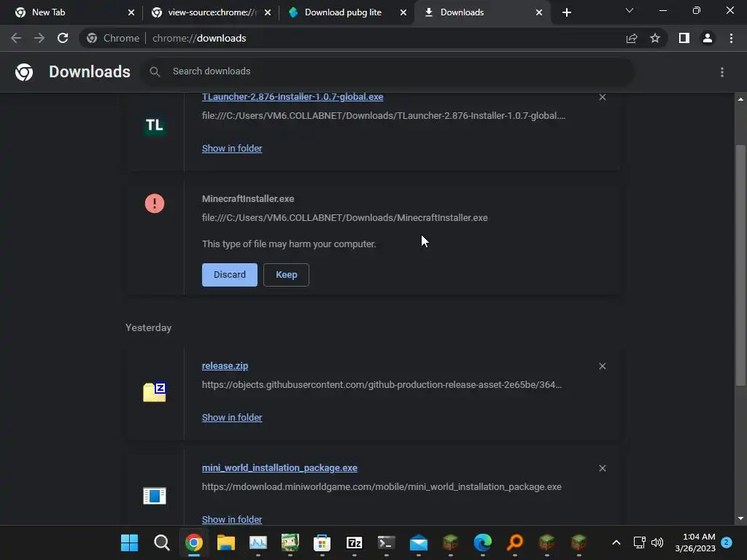Click the search magnifier icon in Downloads

pyautogui.click(x=155, y=71)
